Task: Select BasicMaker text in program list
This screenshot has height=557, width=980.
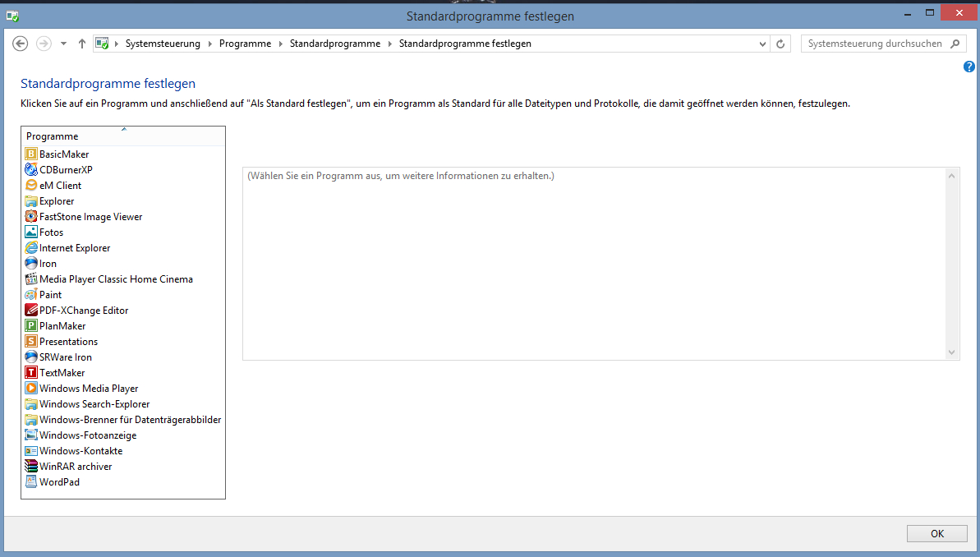Action: tap(64, 154)
